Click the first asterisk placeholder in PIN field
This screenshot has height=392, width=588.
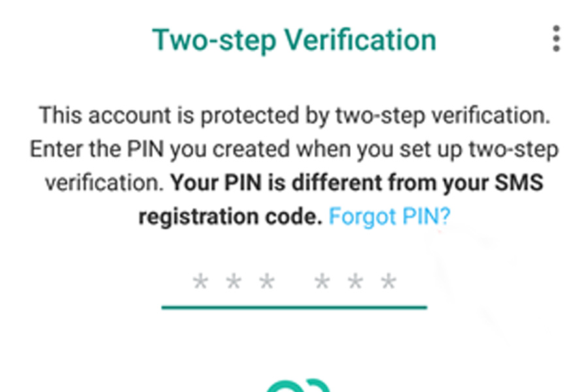click(200, 283)
